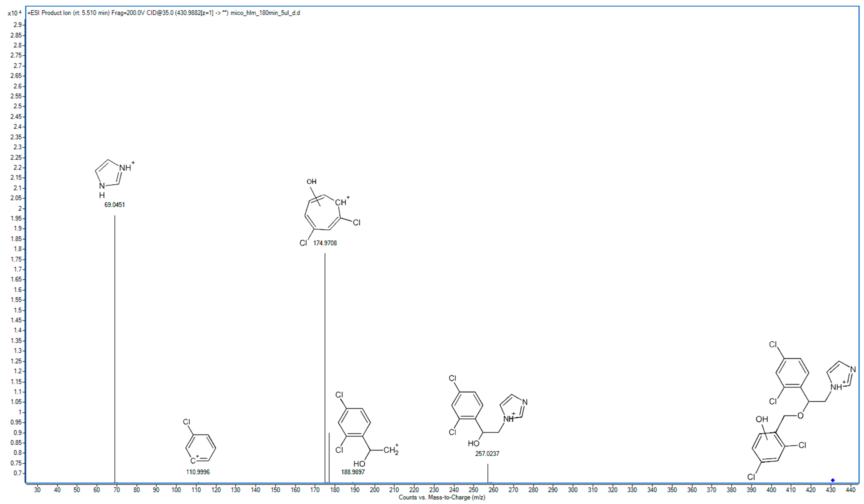Click the x-axis title 'Counts vs. Mass-to-Charge (m/z)'

[x=442, y=497]
